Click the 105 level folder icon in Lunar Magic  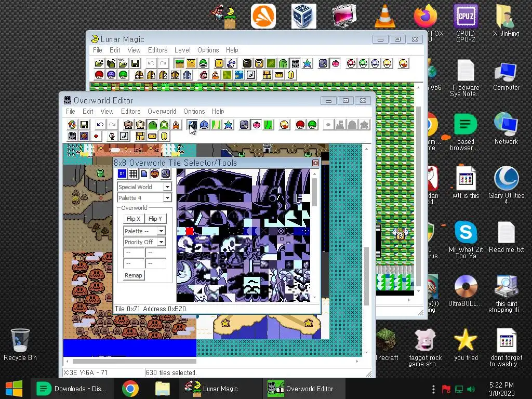(123, 63)
